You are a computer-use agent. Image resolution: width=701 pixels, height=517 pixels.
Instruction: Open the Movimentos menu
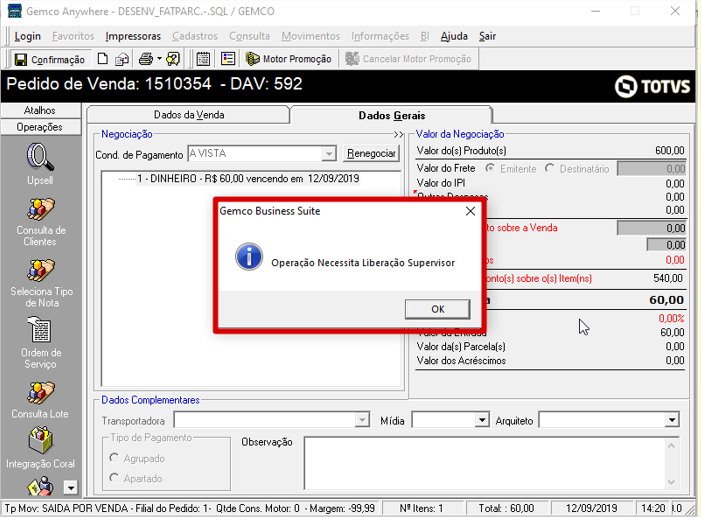pyautogui.click(x=311, y=36)
